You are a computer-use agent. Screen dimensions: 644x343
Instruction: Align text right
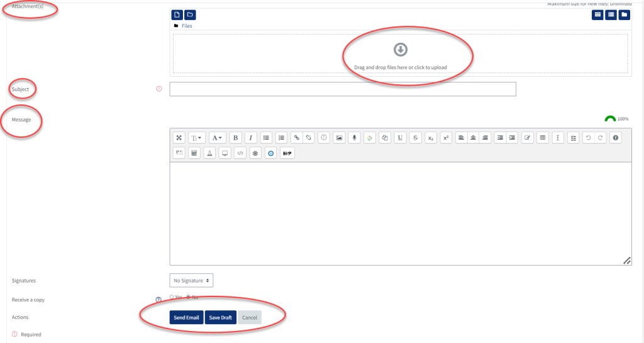coord(485,138)
